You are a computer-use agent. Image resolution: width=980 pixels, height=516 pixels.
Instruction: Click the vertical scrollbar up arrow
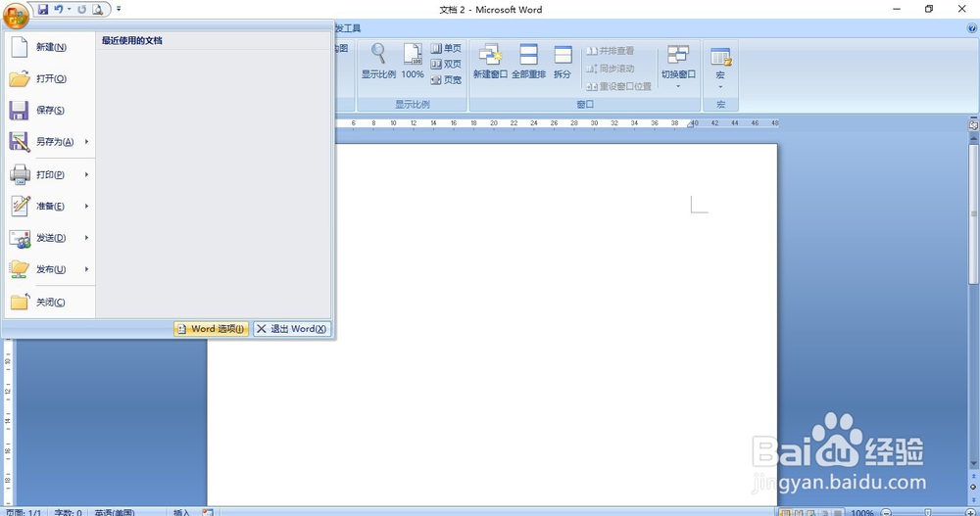(x=973, y=138)
